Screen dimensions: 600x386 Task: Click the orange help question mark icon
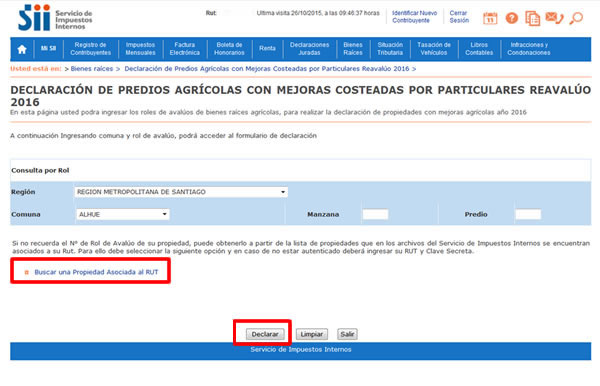click(512, 18)
